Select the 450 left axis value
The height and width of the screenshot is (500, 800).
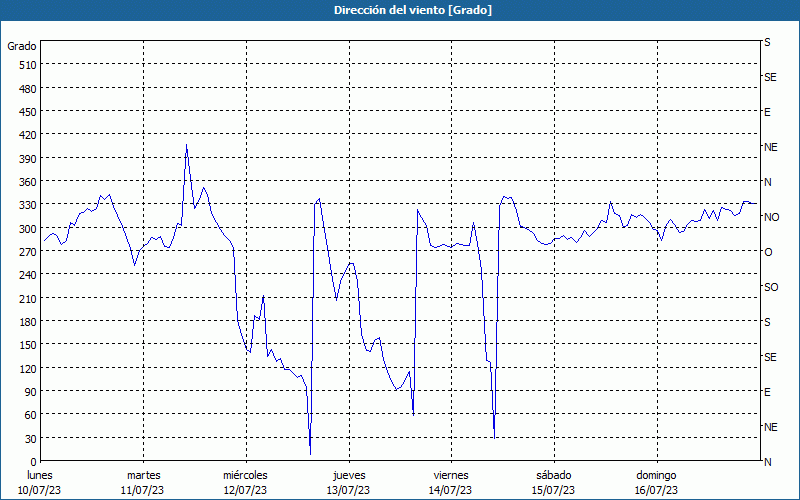click(x=28, y=112)
